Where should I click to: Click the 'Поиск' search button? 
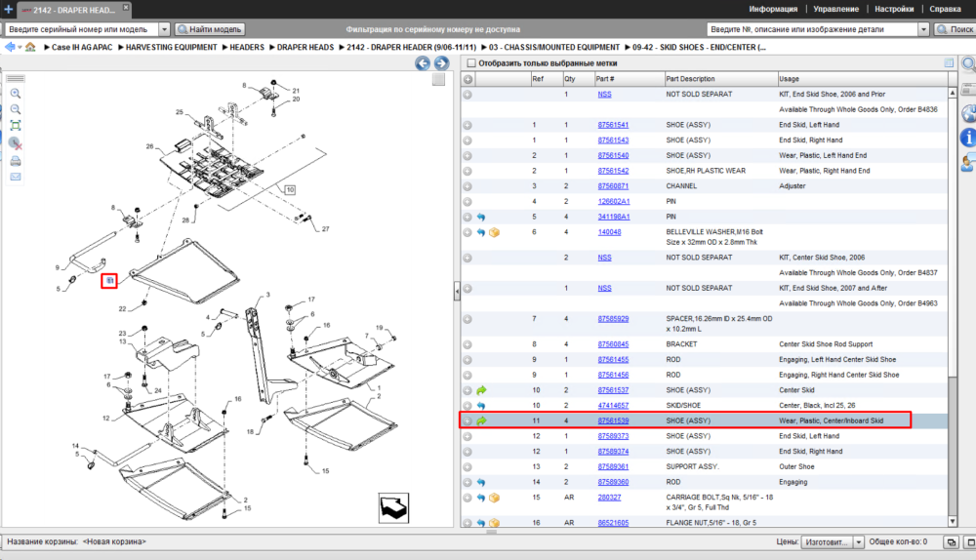coord(956,29)
